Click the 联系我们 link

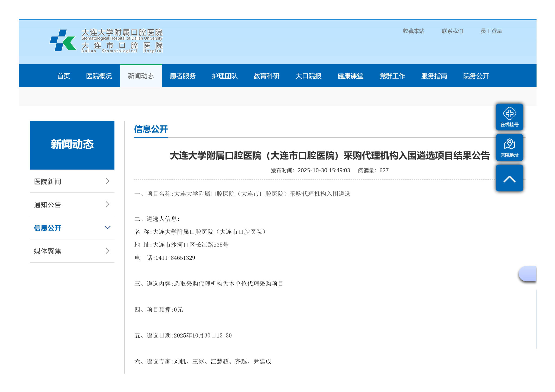coord(452,31)
